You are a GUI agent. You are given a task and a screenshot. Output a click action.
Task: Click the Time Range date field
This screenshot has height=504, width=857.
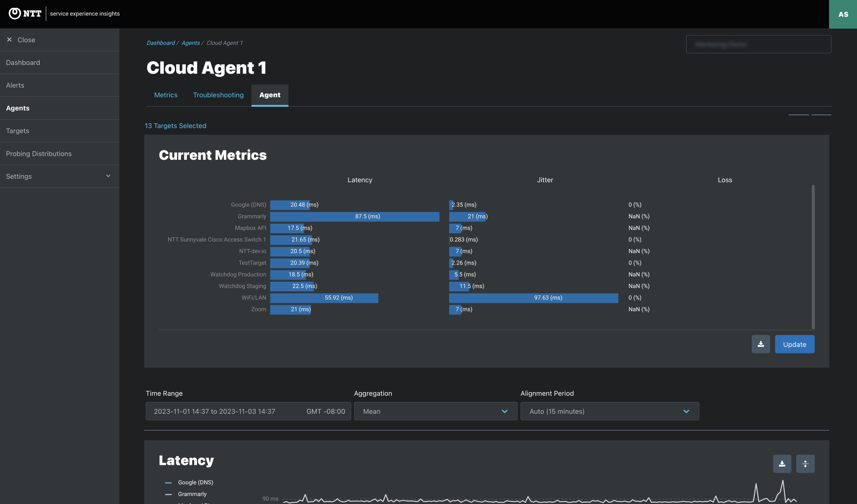click(248, 411)
